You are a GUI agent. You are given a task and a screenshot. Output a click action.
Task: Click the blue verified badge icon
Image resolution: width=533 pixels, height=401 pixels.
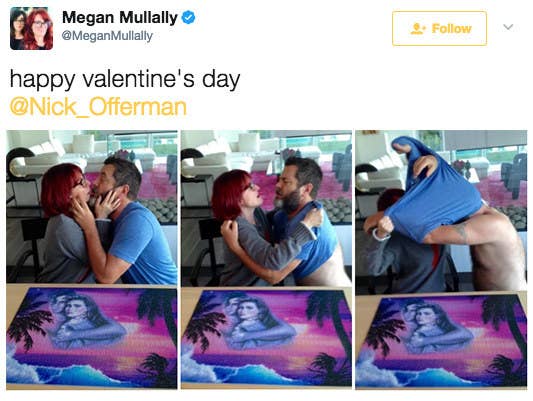(188, 17)
